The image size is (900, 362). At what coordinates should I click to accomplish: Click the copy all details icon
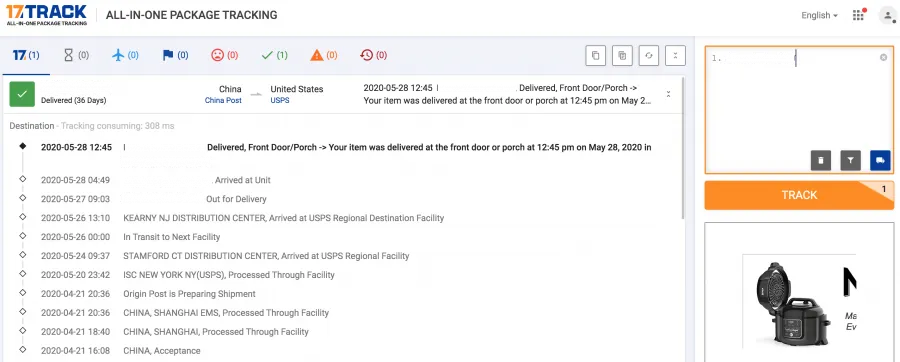622,56
